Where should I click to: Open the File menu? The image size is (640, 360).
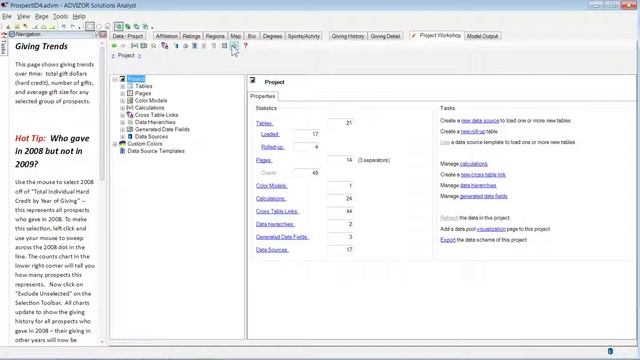[x=7, y=16]
